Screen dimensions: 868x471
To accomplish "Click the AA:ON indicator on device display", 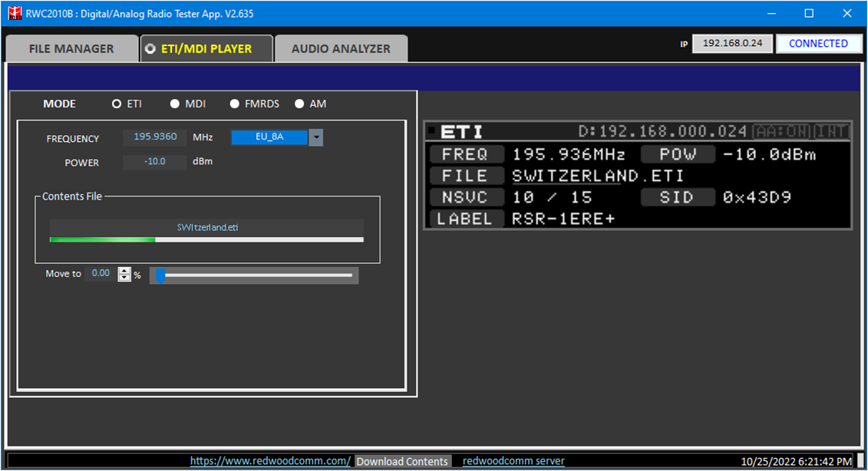I will pyautogui.click(x=781, y=132).
